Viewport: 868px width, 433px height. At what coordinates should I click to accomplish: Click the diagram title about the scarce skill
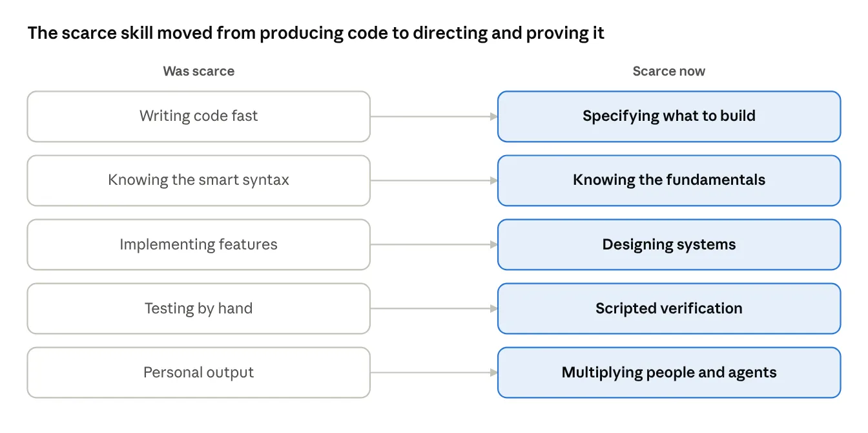click(316, 34)
